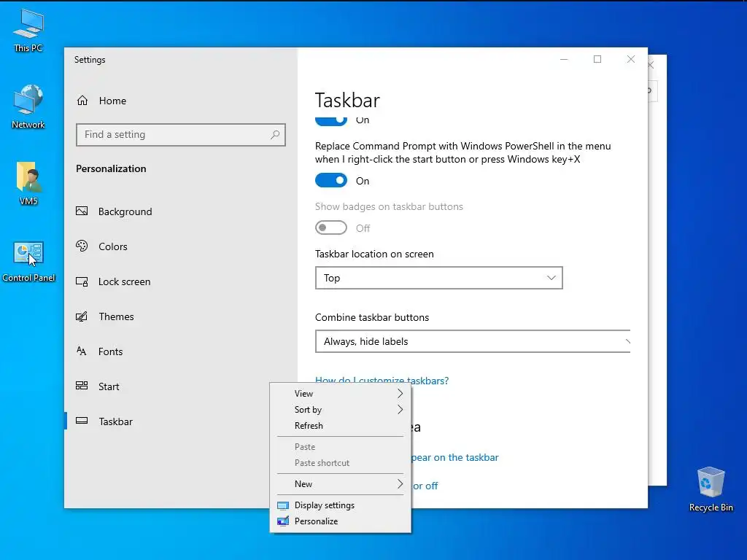The height and width of the screenshot is (560, 747).
Task: Open the View entry in context menu
Action: tap(340, 393)
